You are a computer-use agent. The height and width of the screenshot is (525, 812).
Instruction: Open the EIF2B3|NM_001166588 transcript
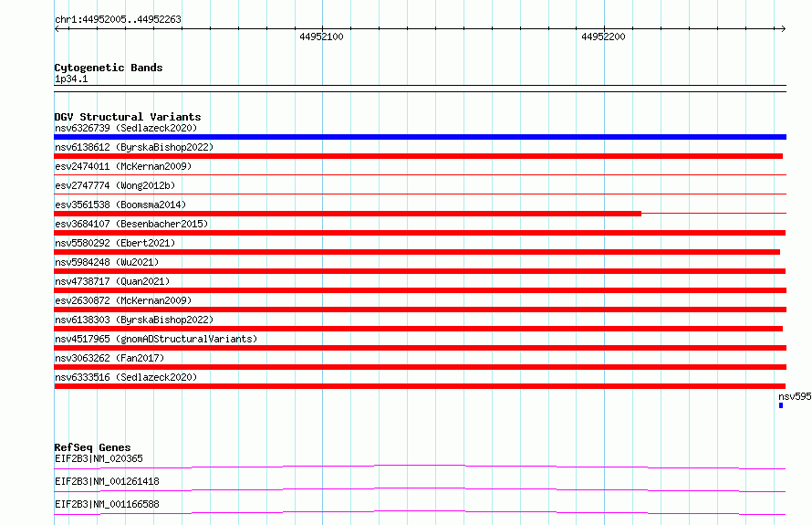(x=107, y=504)
